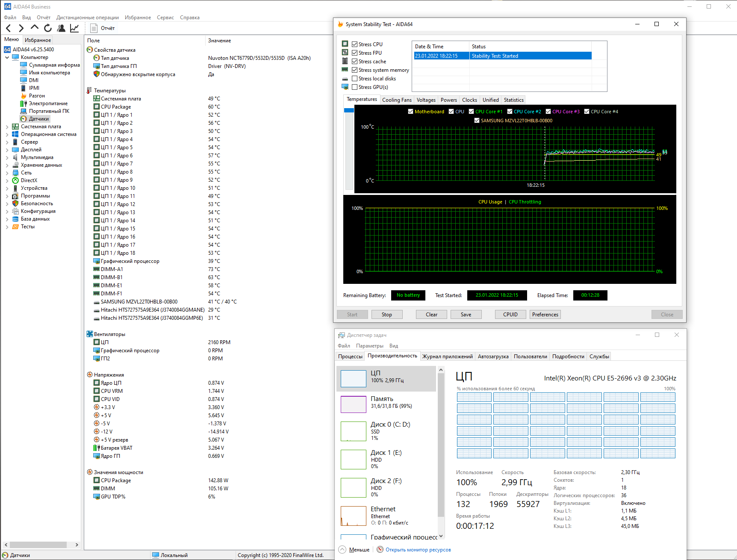This screenshot has width=737, height=560.
Task: Open the user icon in AIDA64 toolbar
Action: pyautogui.click(x=61, y=28)
